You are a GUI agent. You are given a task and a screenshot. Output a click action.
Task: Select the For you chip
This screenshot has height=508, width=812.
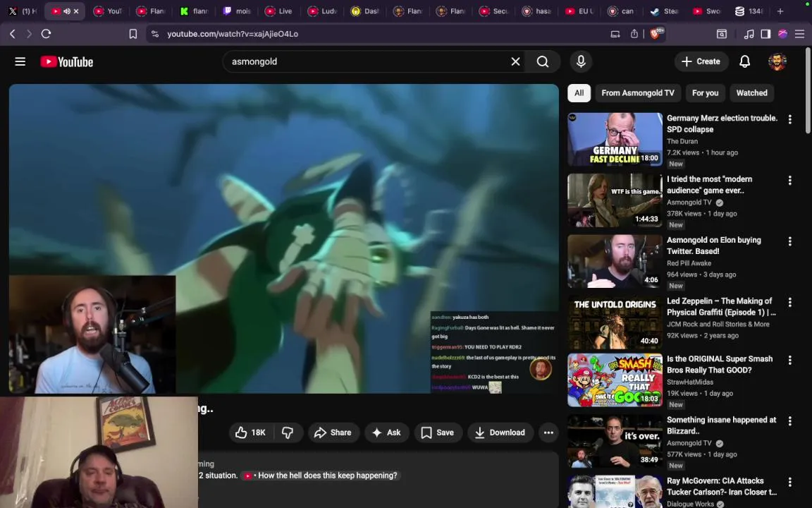(705, 93)
